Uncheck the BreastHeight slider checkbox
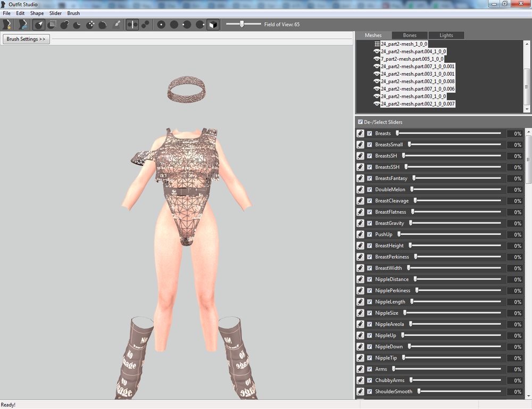The height and width of the screenshot is (409, 532). (x=370, y=246)
